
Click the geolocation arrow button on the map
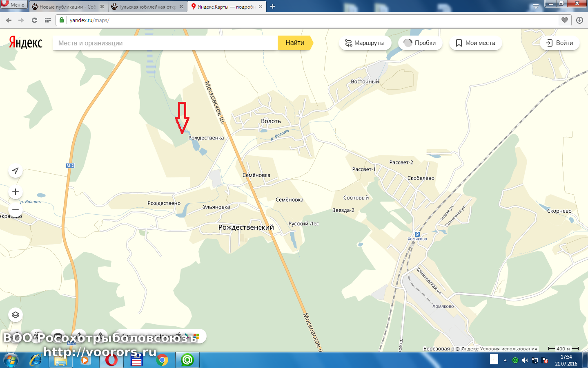click(x=16, y=171)
